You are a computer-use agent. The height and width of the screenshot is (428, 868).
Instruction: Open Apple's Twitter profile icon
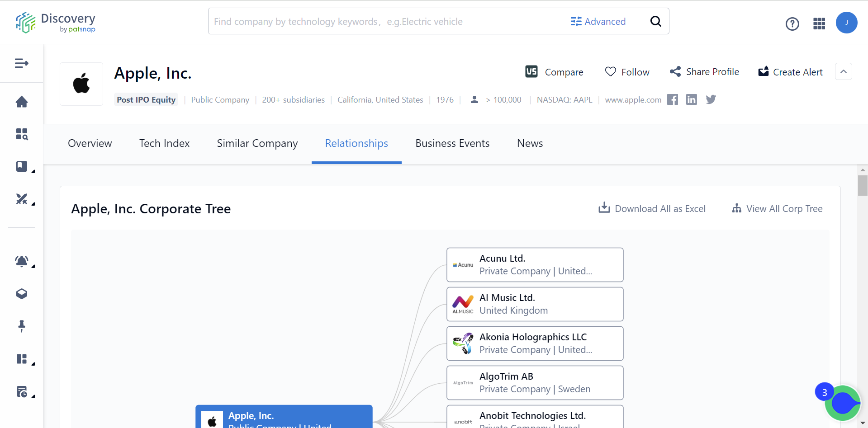pos(710,99)
